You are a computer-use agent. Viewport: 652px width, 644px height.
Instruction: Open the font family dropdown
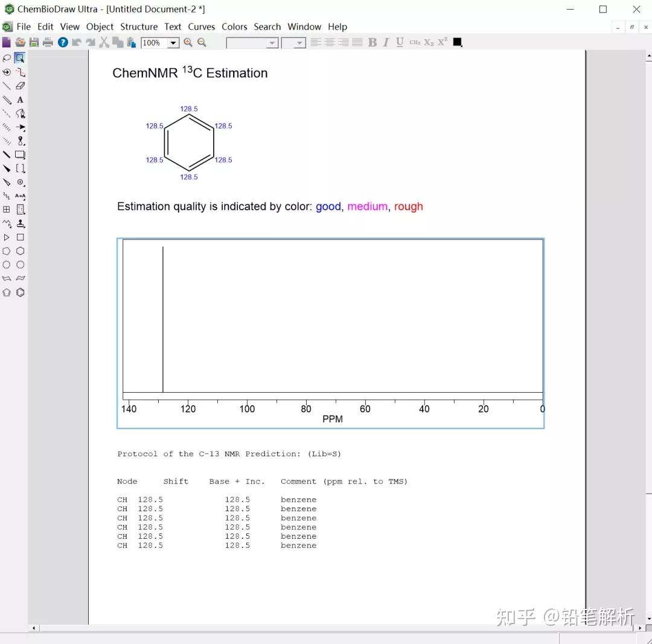pyautogui.click(x=273, y=42)
